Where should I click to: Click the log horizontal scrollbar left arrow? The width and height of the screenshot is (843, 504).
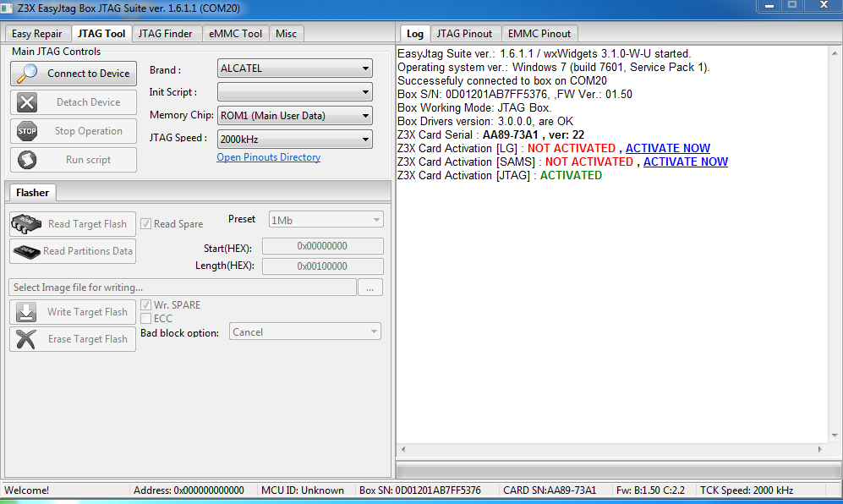point(403,449)
